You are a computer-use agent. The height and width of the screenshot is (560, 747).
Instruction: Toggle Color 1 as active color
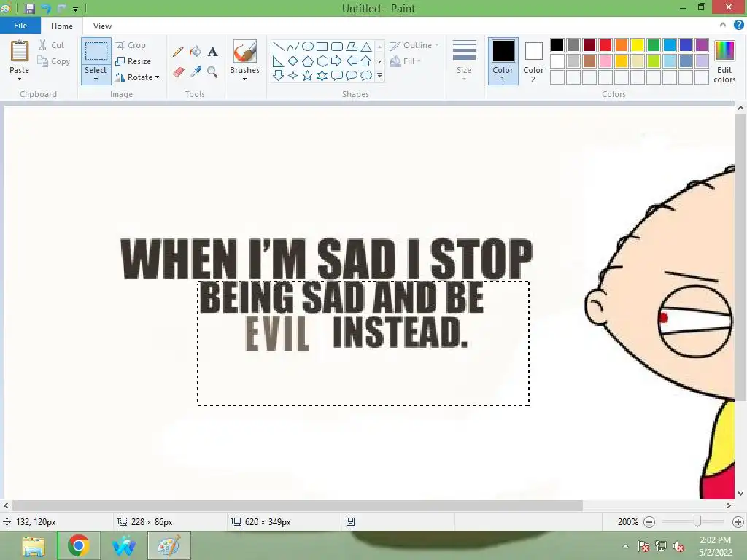click(503, 62)
